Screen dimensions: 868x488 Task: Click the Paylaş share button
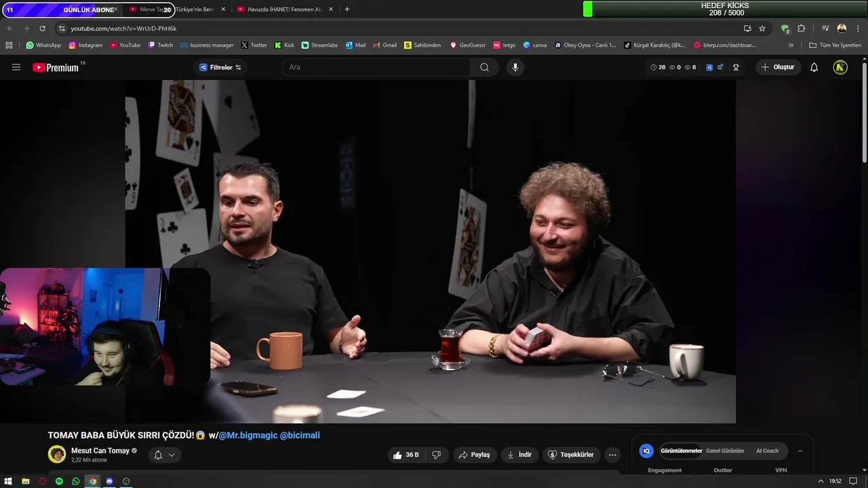474,455
